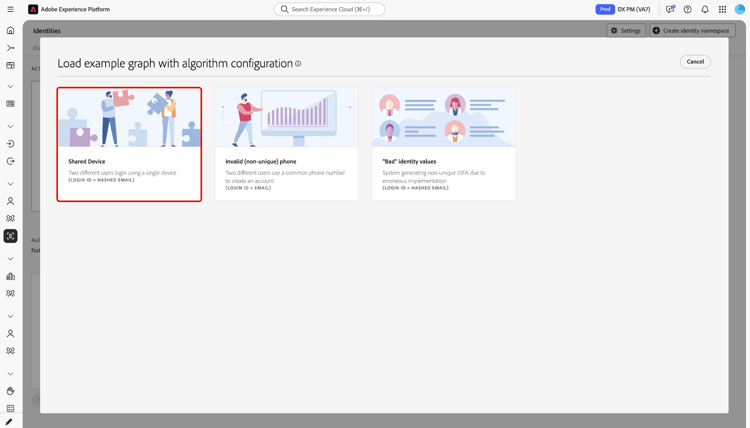Screen dimensions: 750x428
Task: Click the "Invalid (non-unique) phone" title text
Action: (261, 162)
